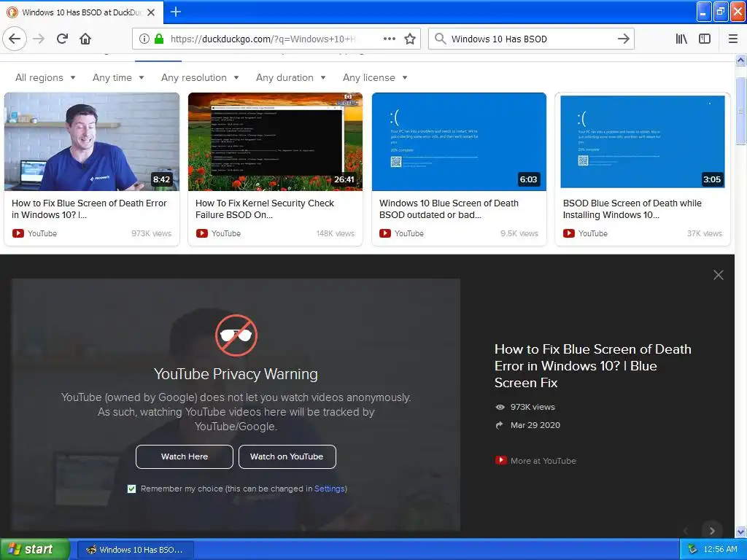This screenshot has width=747, height=560.
Task: Open How to Fix Blue Screen video title
Action: tap(89, 209)
